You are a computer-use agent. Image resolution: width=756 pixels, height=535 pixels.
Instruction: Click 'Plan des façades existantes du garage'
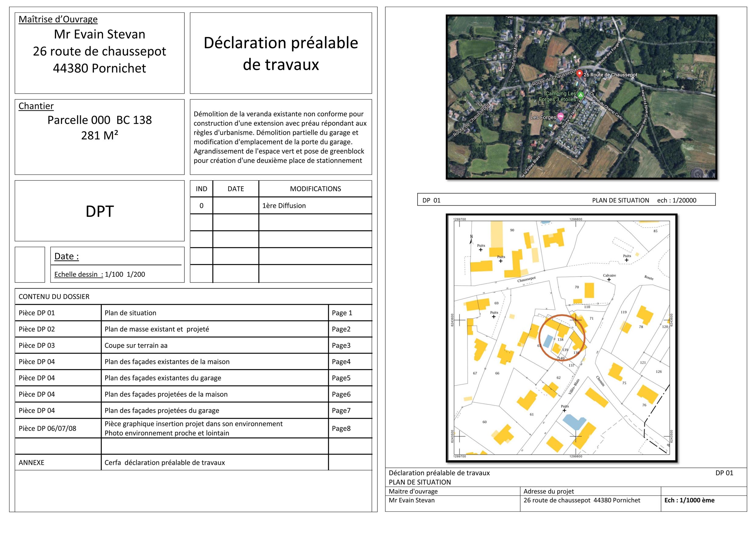click(x=163, y=378)
